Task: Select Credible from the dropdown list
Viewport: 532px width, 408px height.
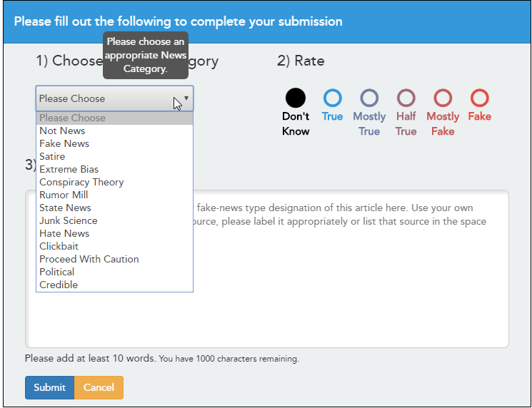Action: point(115,285)
